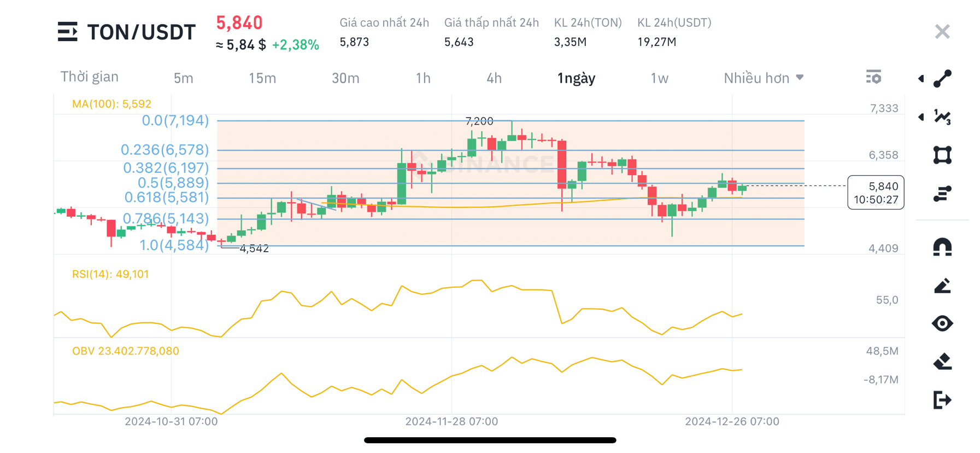Select the rectangle shape drawing tool

pyautogui.click(x=942, y=155)
